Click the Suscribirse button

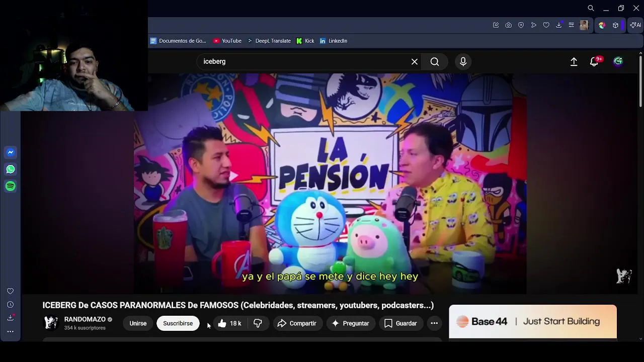point(178,323)
